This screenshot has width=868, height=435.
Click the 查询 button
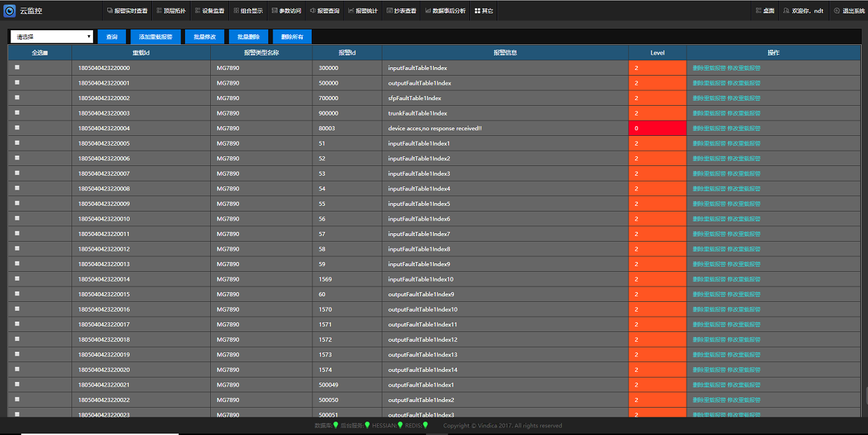111,36
